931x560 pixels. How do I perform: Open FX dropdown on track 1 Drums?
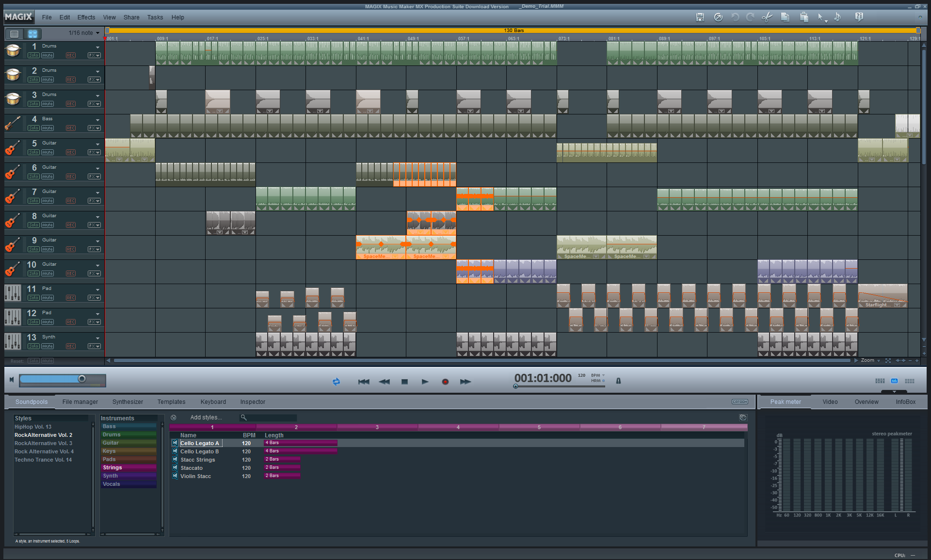tap(94, 55)
